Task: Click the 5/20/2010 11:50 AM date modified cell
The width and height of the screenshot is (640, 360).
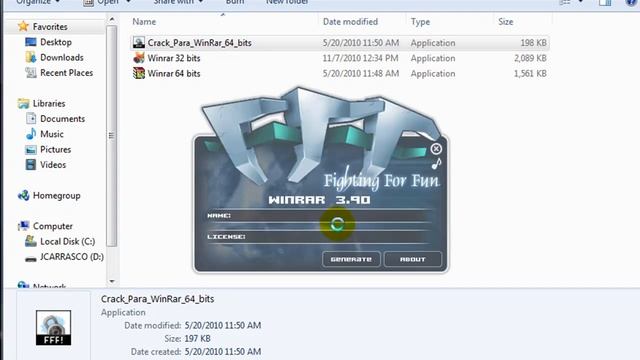Action: pos(360,43)
